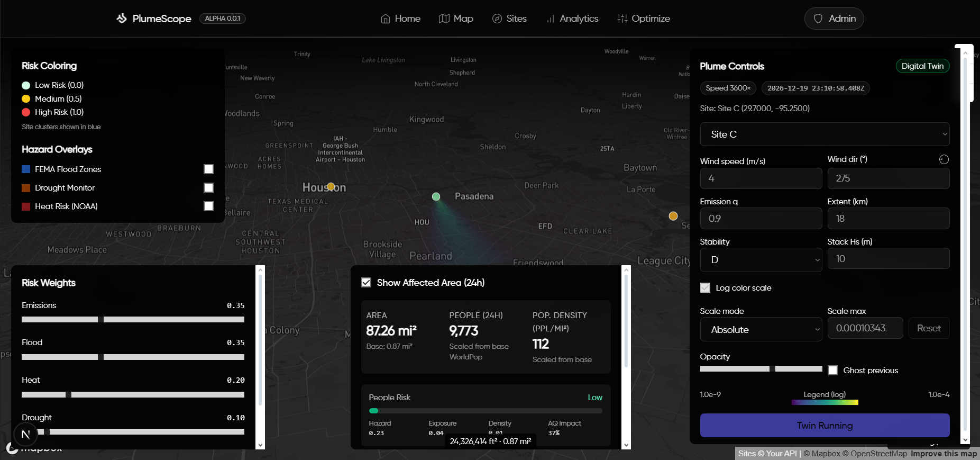Click the Heat Risk dark red swatch
This screenshot has width=980, height=460.
(26, 206)
